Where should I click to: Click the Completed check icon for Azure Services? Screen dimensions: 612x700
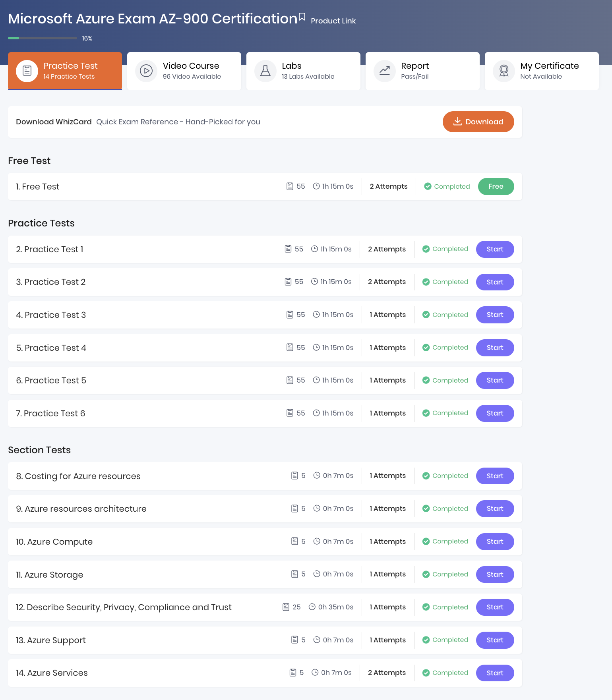(x=426, y=673)
